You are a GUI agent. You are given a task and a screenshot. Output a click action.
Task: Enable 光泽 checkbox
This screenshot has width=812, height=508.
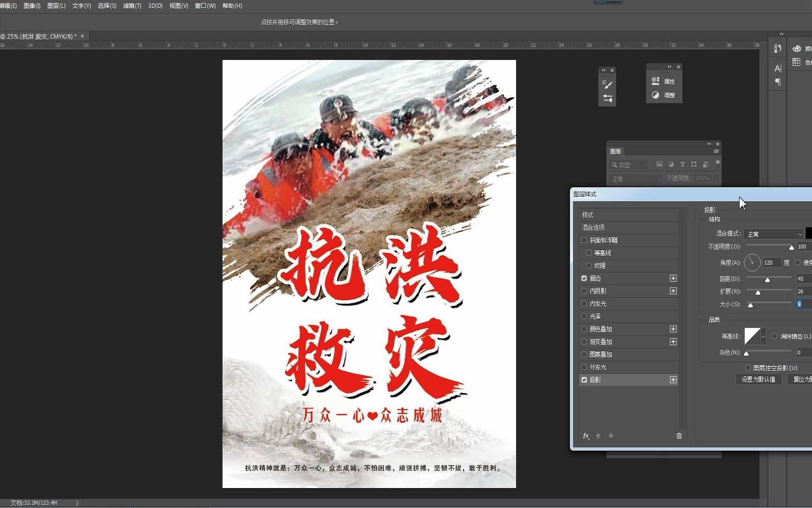pyautogui.click(x=584, y=316)
